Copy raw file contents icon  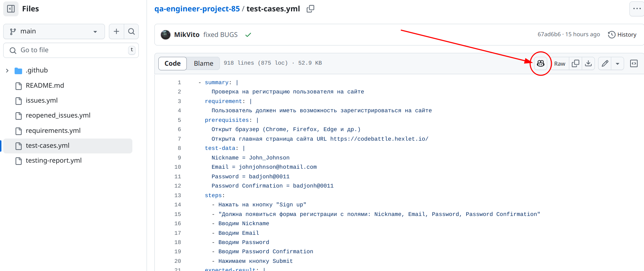click(575, 64)
